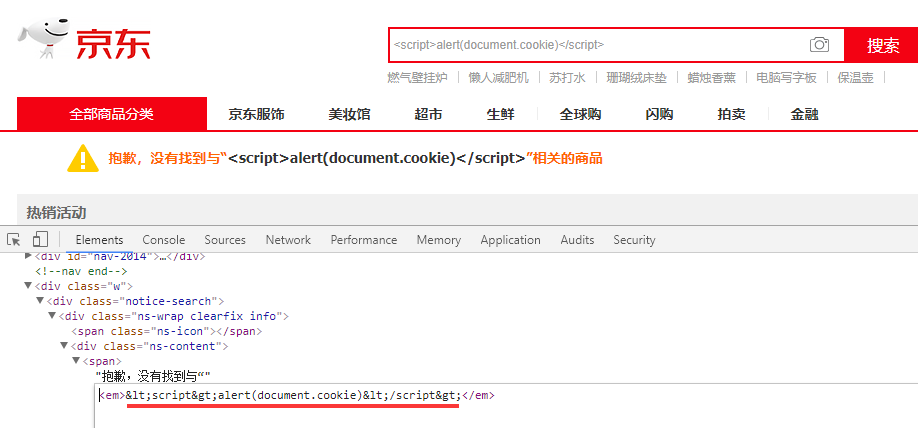
Task: Go to 美妆馆 in the navigation bar
Action: tap(350, 114)
